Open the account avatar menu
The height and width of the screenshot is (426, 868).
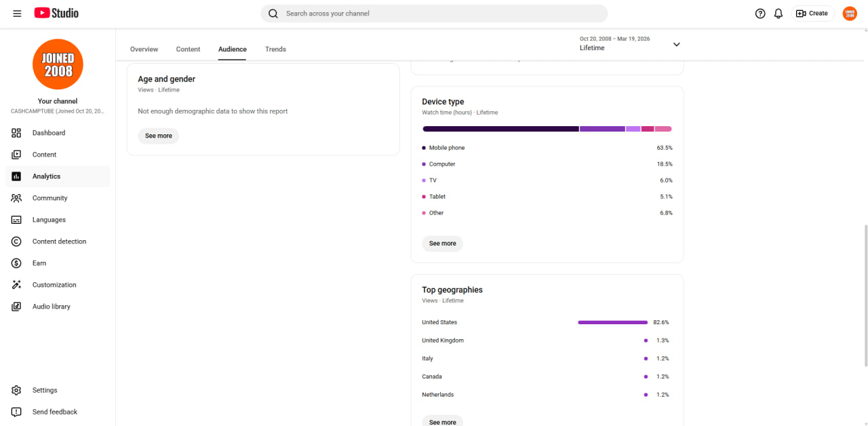[850, 14]
